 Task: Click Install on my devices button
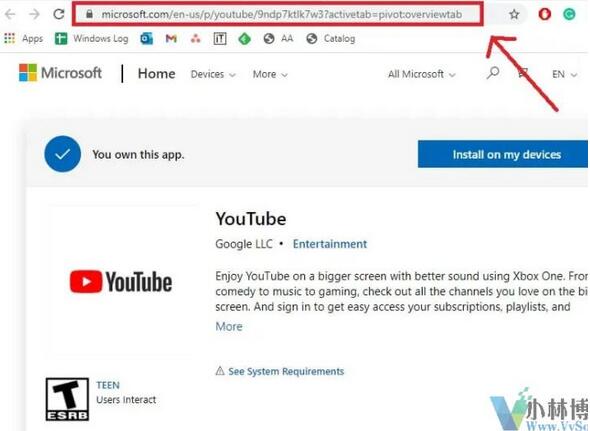click(503, 154)
